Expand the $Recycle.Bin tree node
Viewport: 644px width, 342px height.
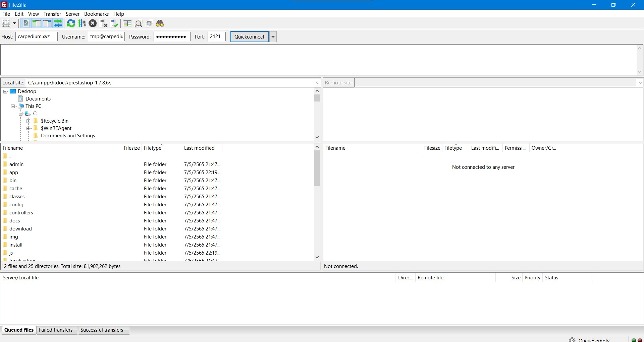29,121
